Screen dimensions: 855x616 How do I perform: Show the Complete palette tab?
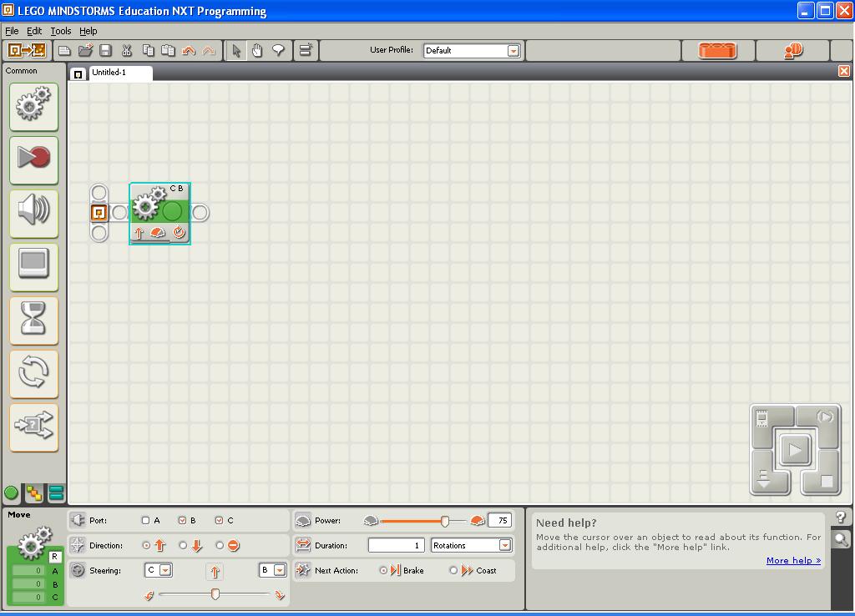[34, 493]
